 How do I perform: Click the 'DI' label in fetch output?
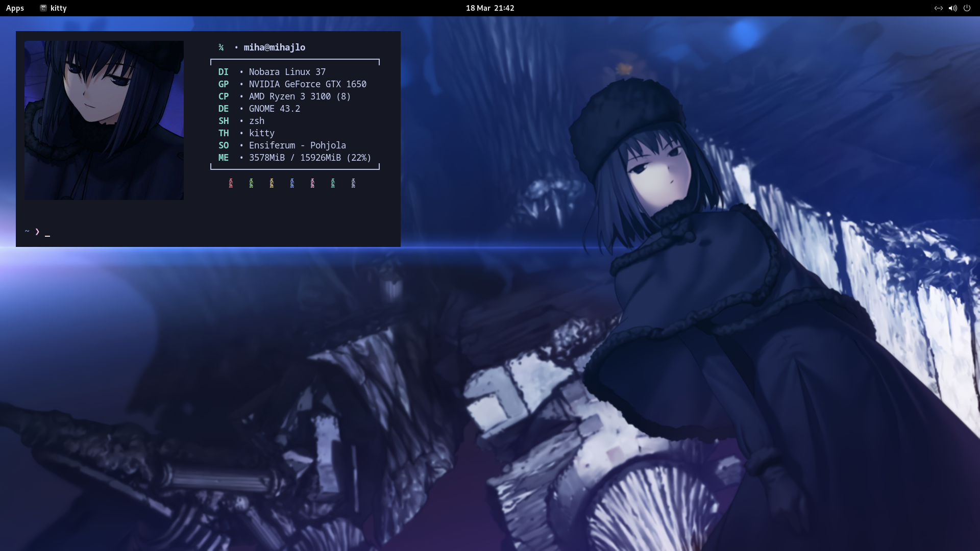pyautogui.click(x=224, y=72)
